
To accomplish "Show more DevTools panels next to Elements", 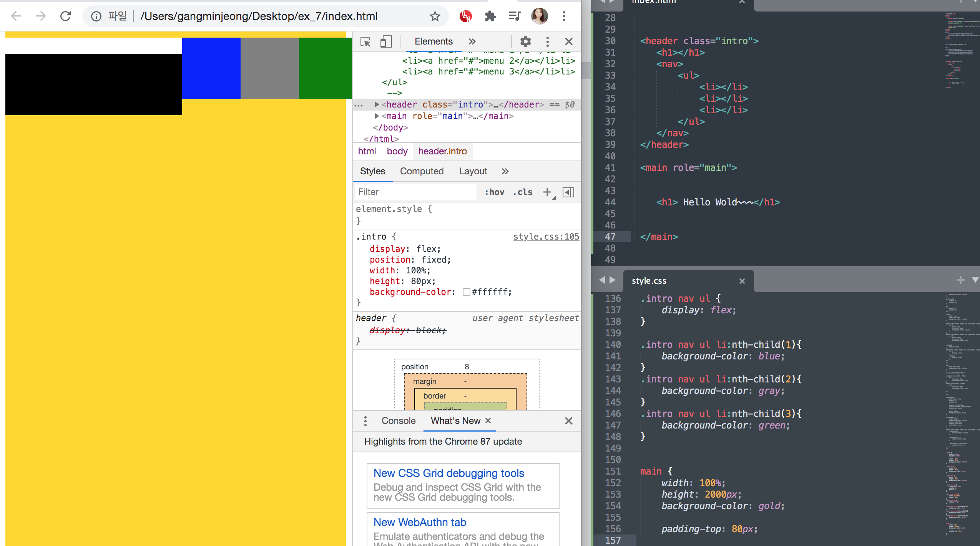I will click(472, 41).
